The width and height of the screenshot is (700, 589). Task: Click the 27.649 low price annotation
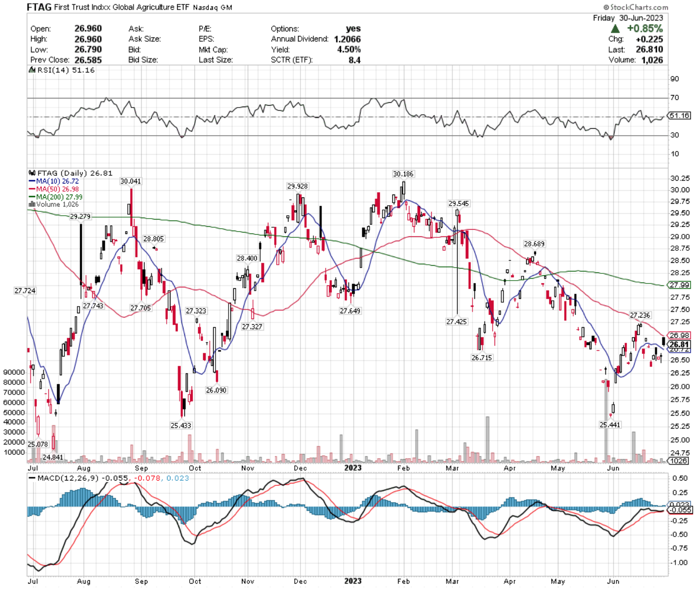tap(350, 311)
